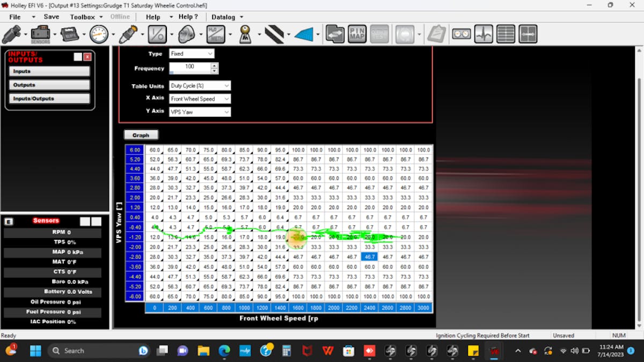Open the Toolbox menu

tap(82, 17)
